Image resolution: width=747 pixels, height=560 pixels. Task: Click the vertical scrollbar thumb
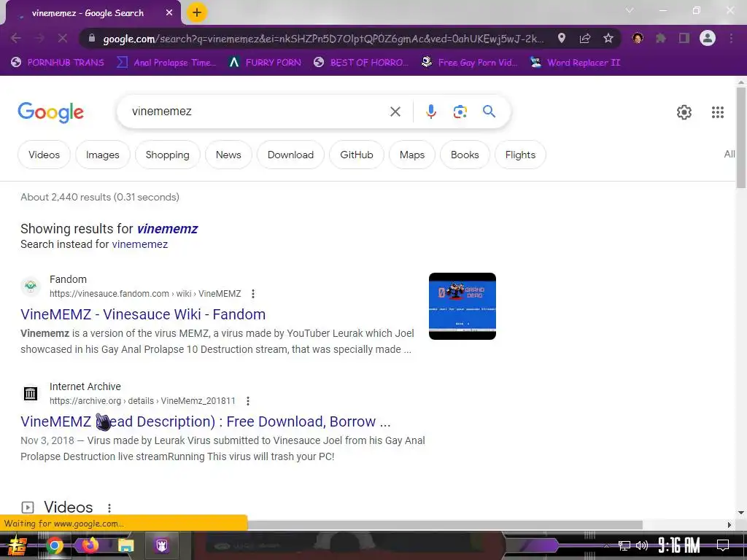[741, 138]
